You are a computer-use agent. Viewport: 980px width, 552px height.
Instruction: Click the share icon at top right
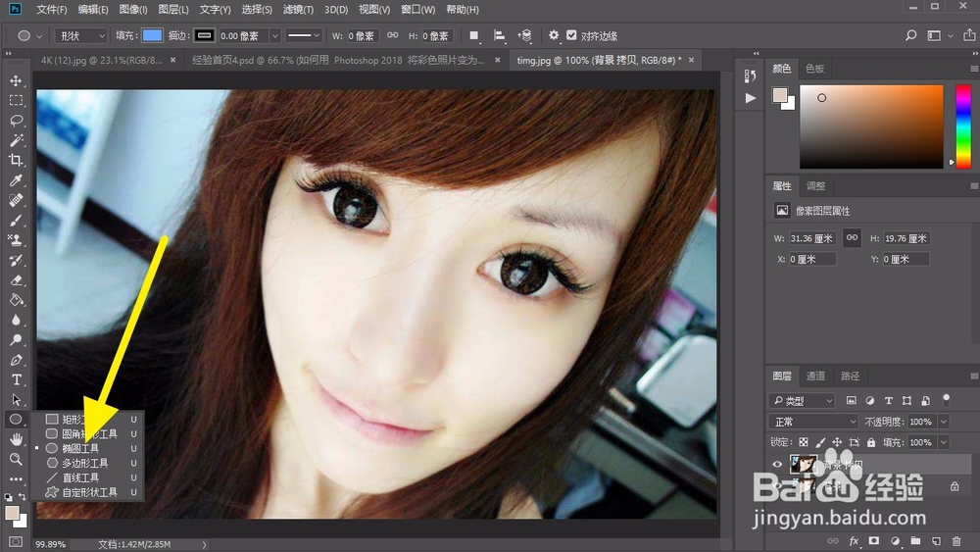pos(969,35)
